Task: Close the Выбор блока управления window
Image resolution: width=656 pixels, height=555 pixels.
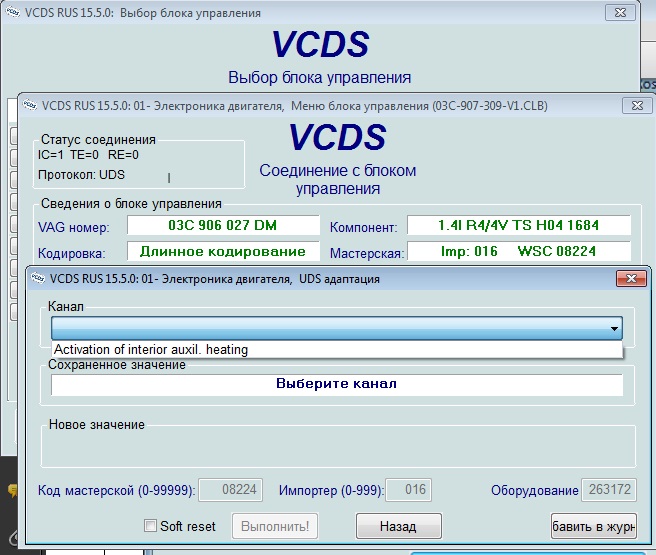Action: tap(620, 13)
